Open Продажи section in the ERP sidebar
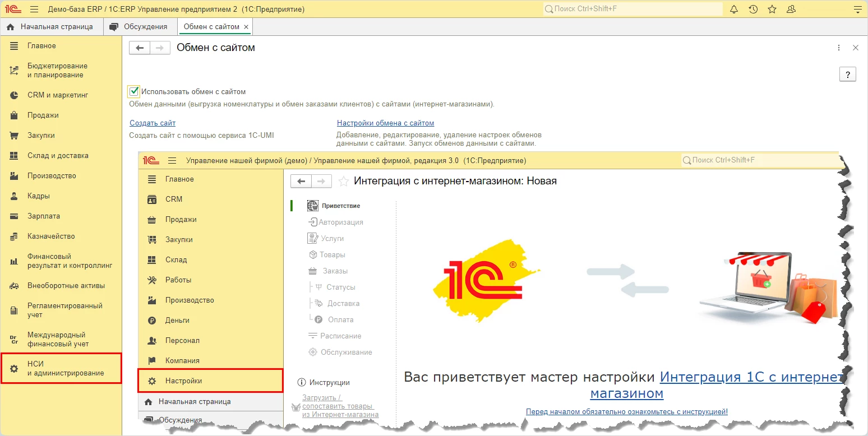868x436 pixels. pyautogui.click(x=61, y=115)
